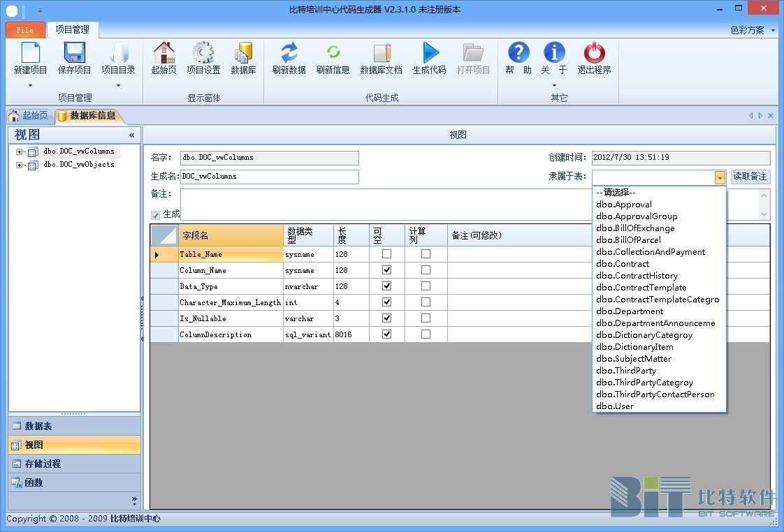Expand the dbo.DOC_vwObjects tree node

[x=20, y=165]
